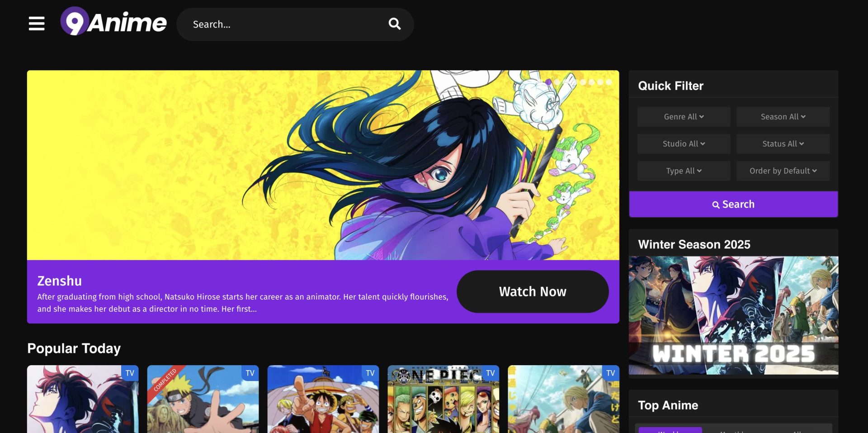Click the Winter Season 2025 banner
Image resolution: width=868 pixels, height=433 pixels.
pyautogui.click(x=733, y=315)
